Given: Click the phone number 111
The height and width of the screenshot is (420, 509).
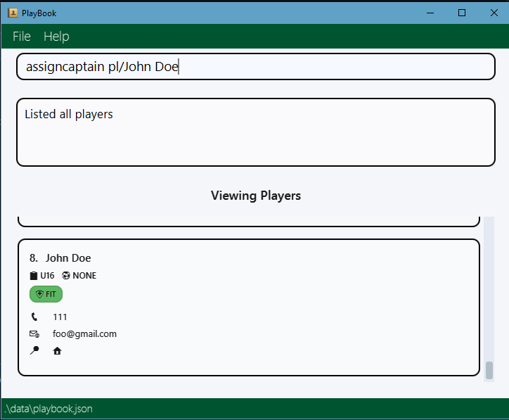Looking at the screenshot, I should [x=60, y=317].
